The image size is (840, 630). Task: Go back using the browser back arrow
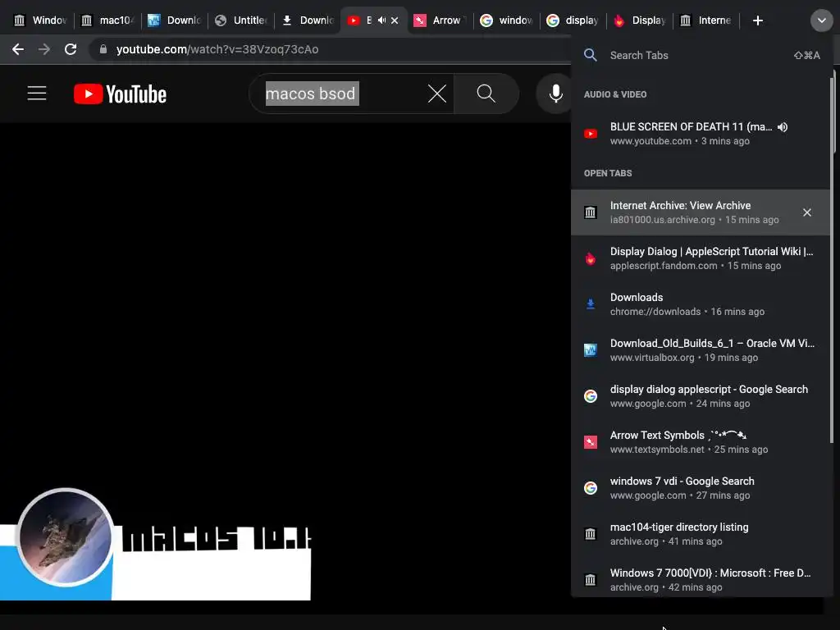click(18, 49)
